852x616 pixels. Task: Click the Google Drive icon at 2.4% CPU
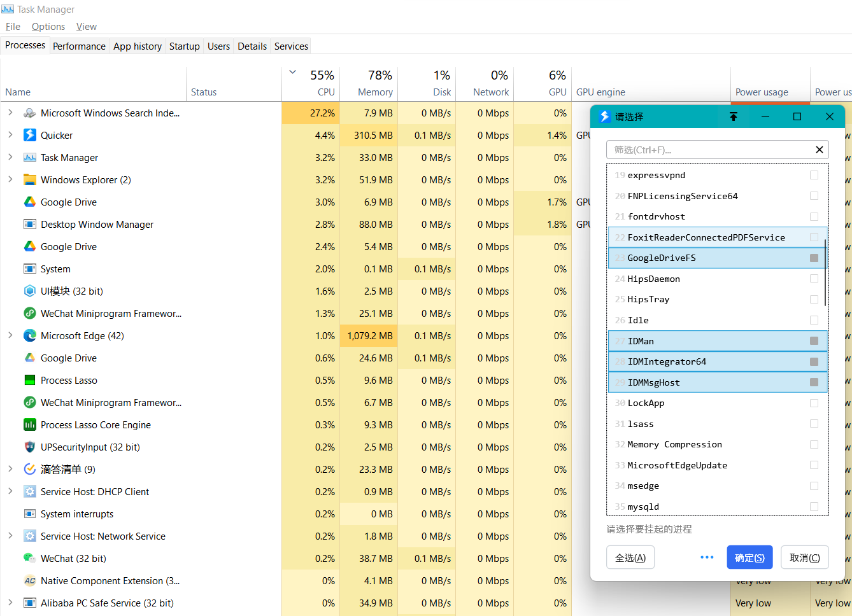(x=30, y=247)
